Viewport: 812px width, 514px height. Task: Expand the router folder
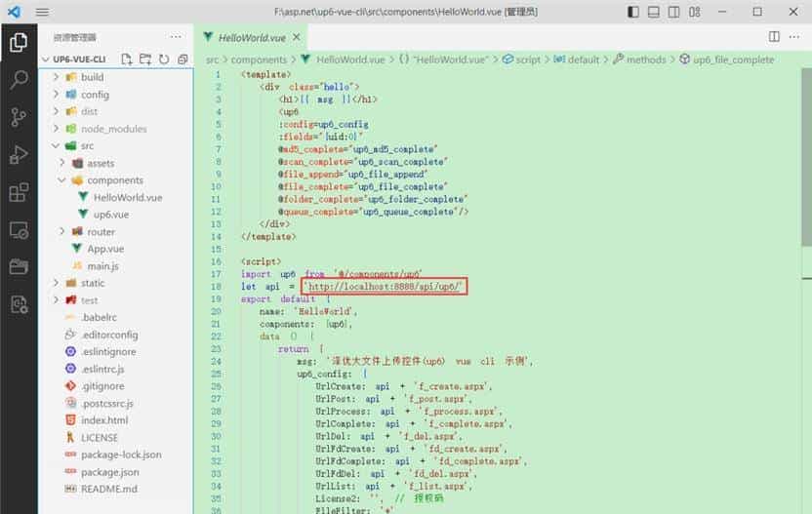coord(101,232)
